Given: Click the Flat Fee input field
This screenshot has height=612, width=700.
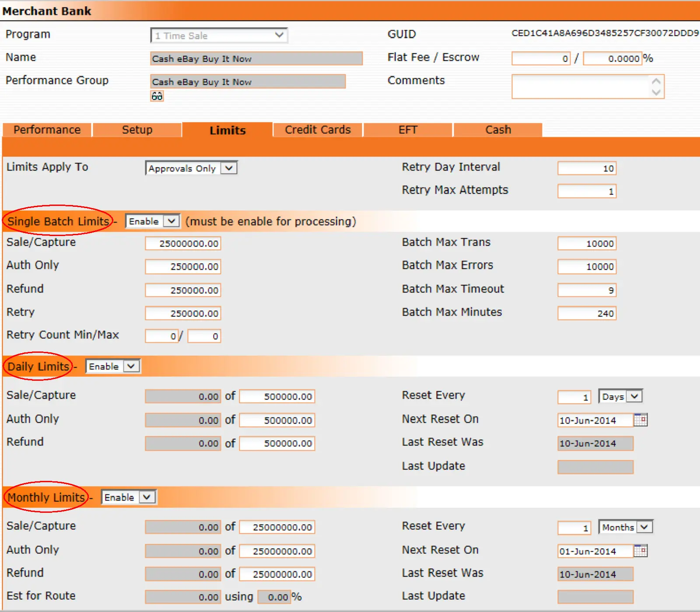Looking at the screenshot, I should point(541,58).
